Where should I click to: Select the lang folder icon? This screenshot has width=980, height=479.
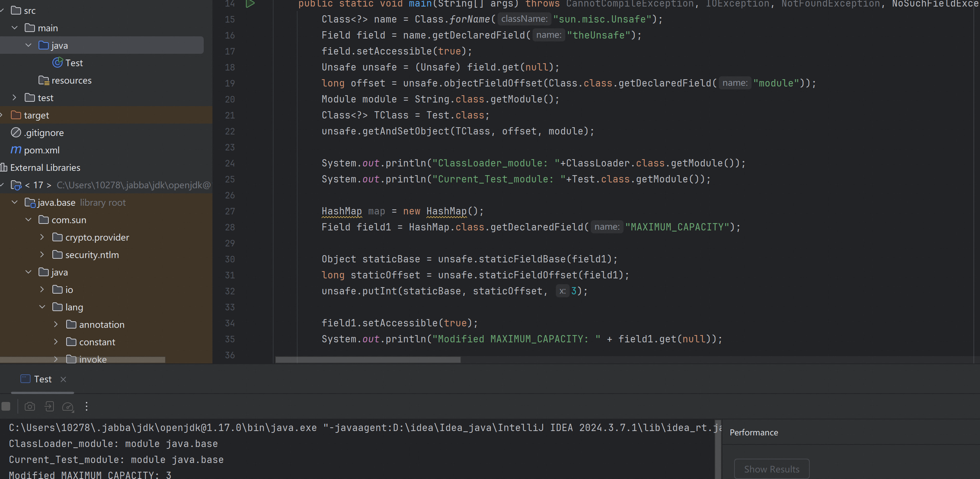pyautogui.click(x=57, y=307)
